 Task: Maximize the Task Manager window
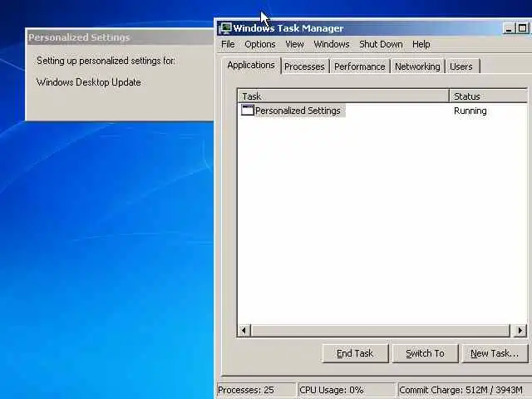(x=522, y=28)
